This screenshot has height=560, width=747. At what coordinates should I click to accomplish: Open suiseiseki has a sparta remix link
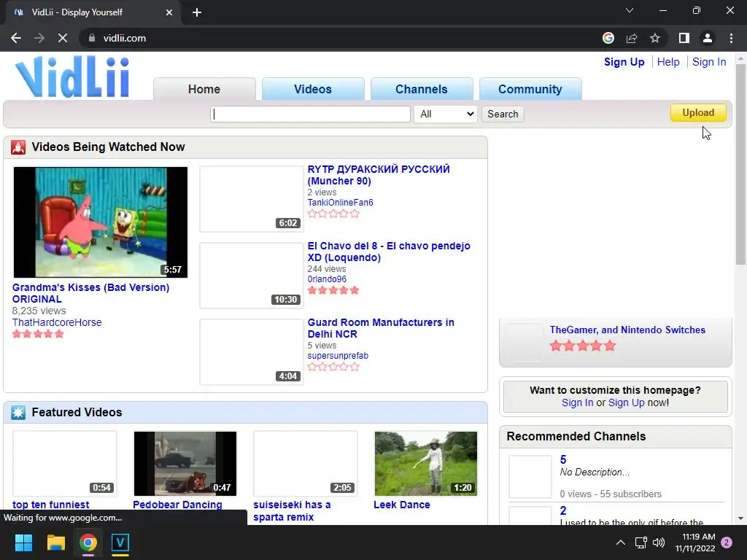click(x=292, y=511)
